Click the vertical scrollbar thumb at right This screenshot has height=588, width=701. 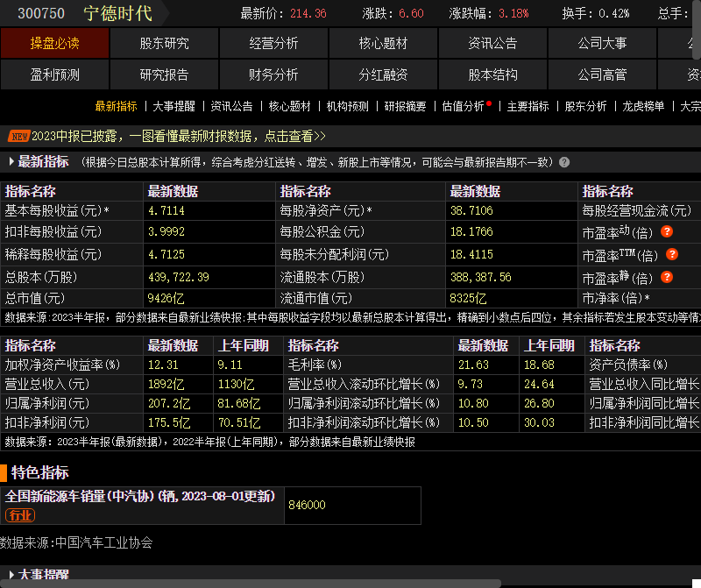point(697,30)
